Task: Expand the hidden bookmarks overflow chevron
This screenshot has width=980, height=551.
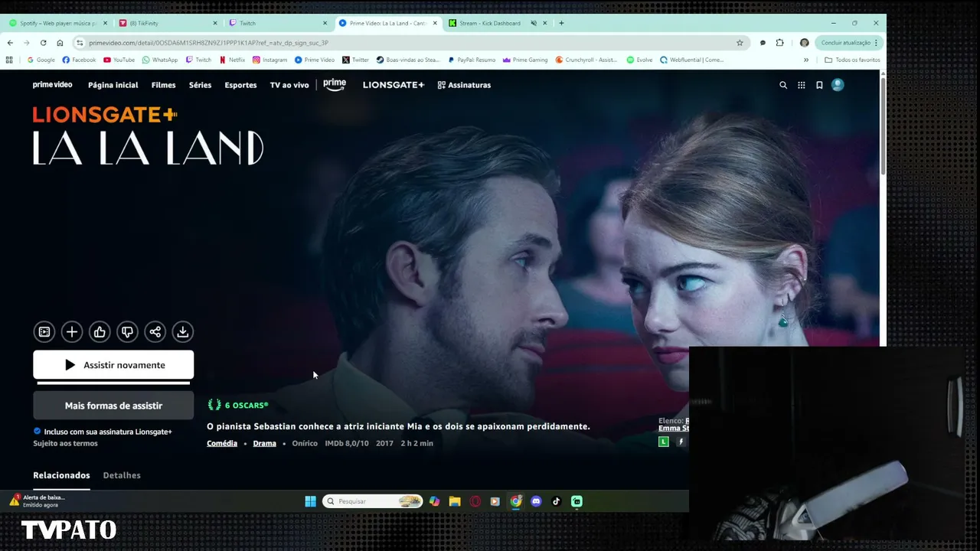Action: click(805, 60)
